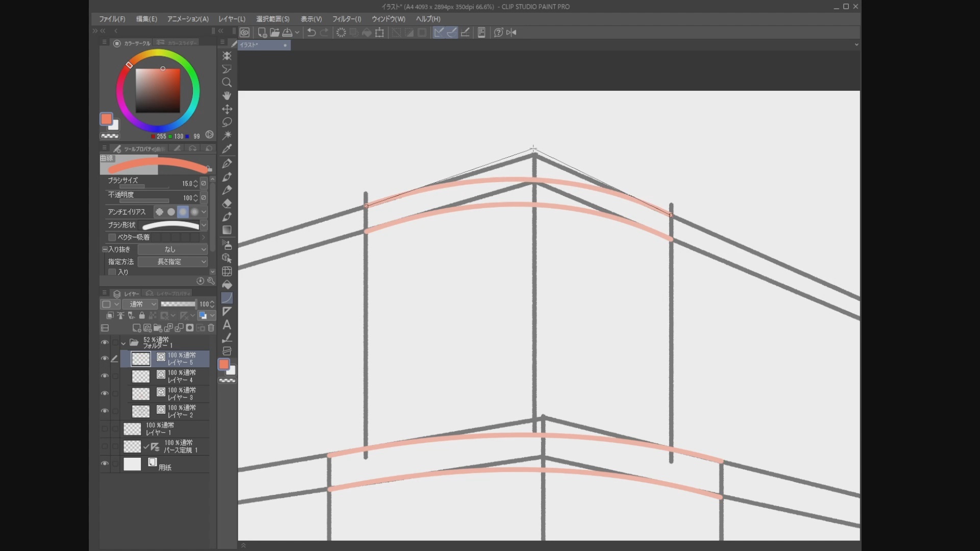This screenshot has height=551, width=980.
Task: Select the Gradient tool
Action: 227,230
